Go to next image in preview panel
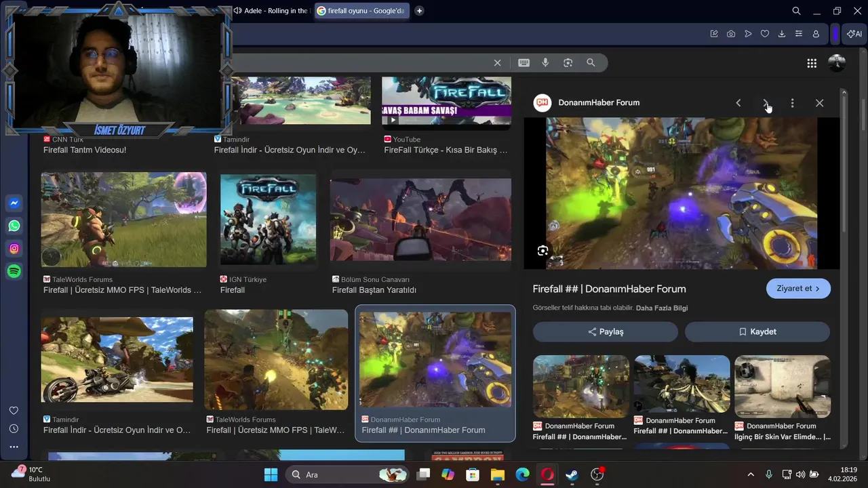Image resolution: width=868 pixels, height=488 pixels. click(x=766, y=103)
